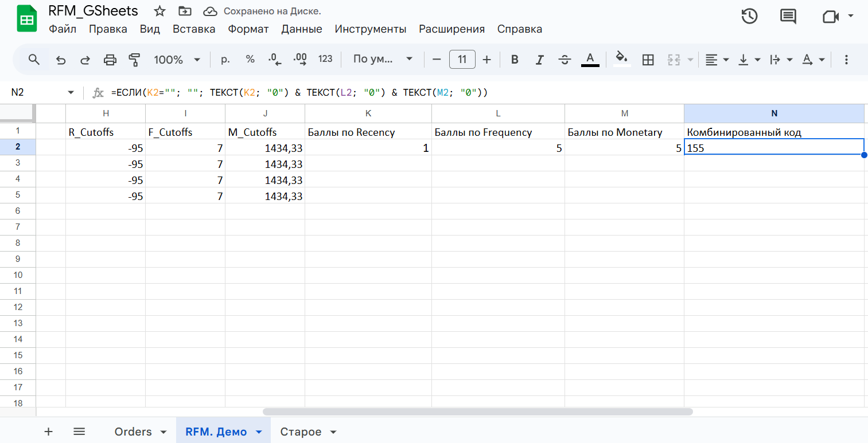Expand the font family dropdown

(x=383, y=60)
